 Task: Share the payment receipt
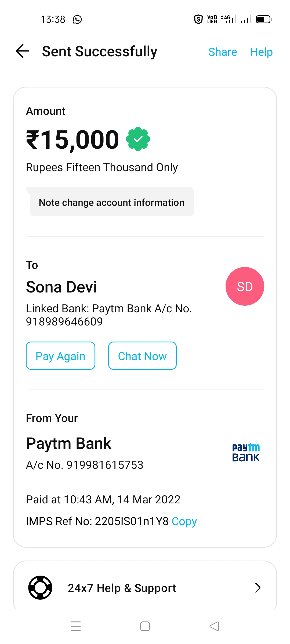pyautogui.click(x=223, y=52)
